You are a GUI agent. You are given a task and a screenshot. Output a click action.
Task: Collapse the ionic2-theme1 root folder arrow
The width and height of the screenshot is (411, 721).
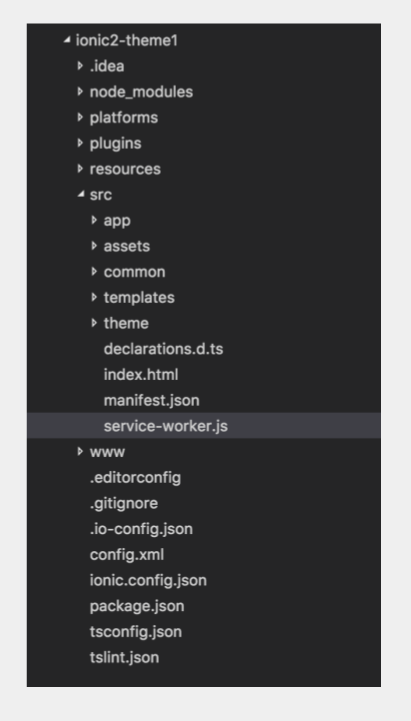click(x=67, y=40)
